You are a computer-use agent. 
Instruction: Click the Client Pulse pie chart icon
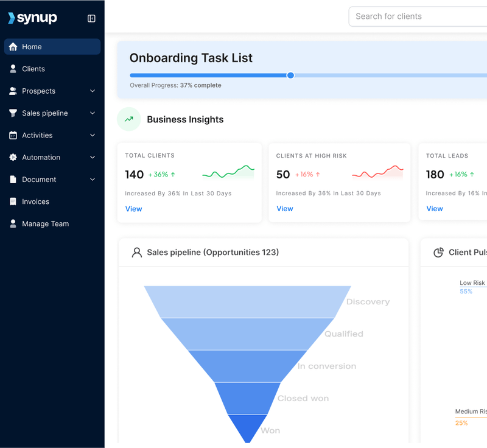[438, 253]
